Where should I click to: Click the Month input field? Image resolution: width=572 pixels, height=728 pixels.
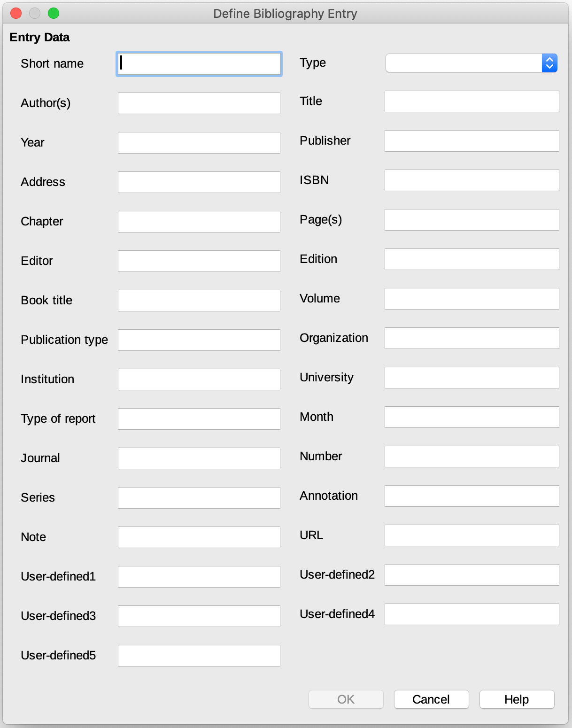pyautogui.click(x=472, y=417)
